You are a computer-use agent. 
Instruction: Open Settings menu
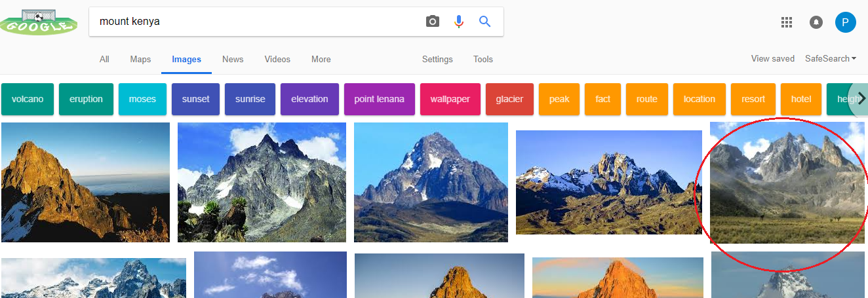(437, 59)
